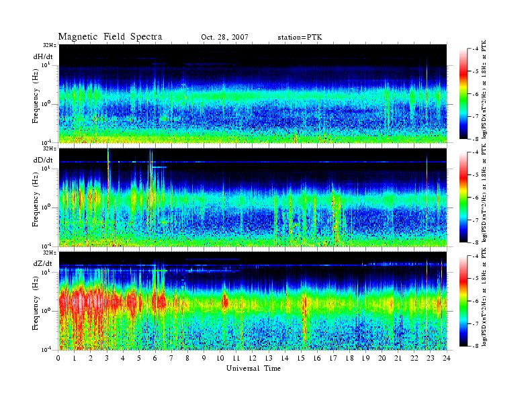Click inside the dZ/dt spectrogram plot
This screenshot has width=532, height=411.
(253, 301)
